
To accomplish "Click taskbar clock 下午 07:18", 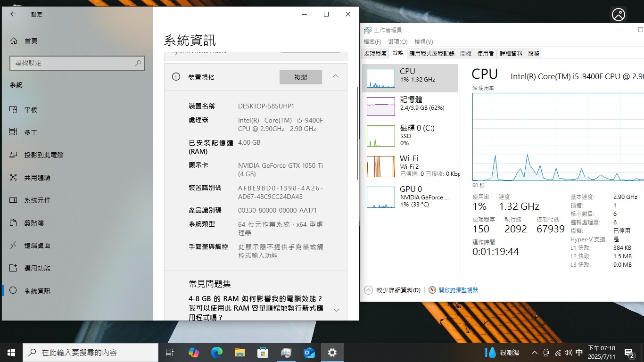I will pyautogui.click(x=601, y=353).
